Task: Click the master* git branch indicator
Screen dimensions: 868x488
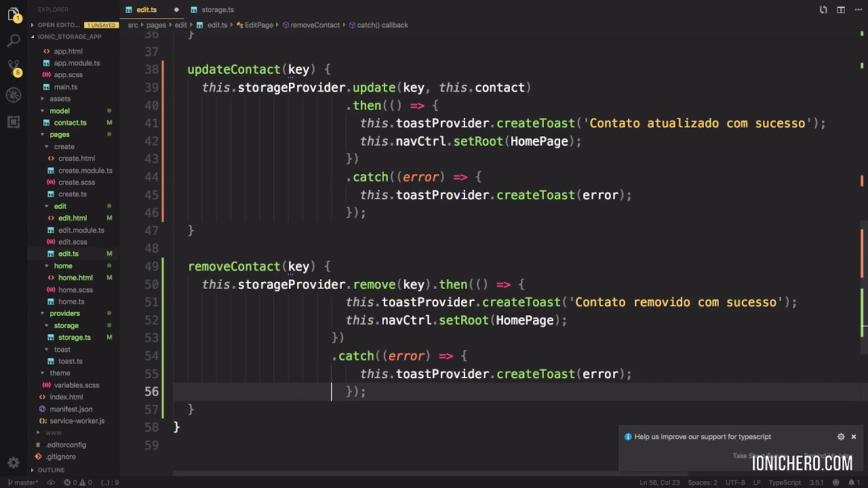Action: (x=22, y=483)
